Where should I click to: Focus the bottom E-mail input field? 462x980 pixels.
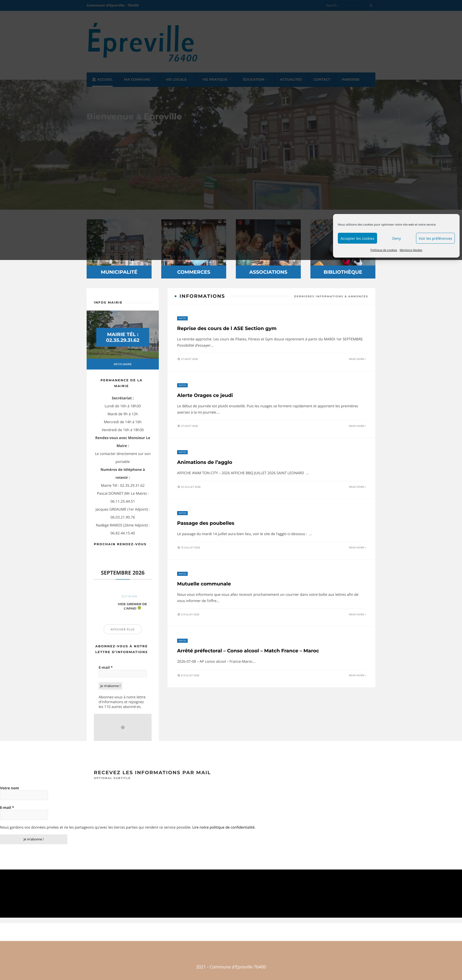tap(24, 815)
